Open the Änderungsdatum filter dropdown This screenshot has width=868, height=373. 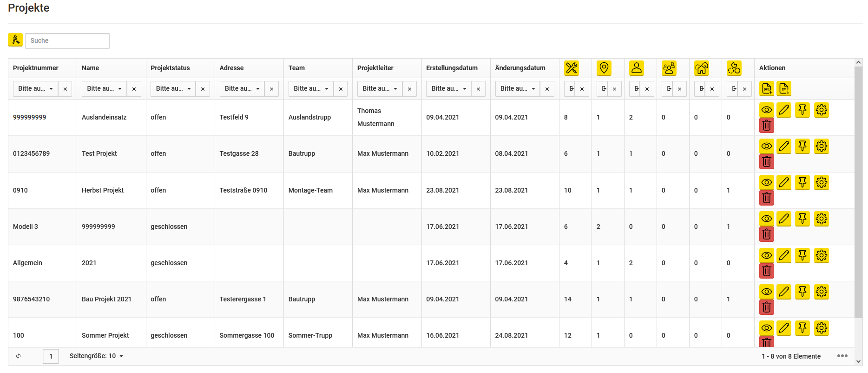pyautogui.click(x=518, y=88)
